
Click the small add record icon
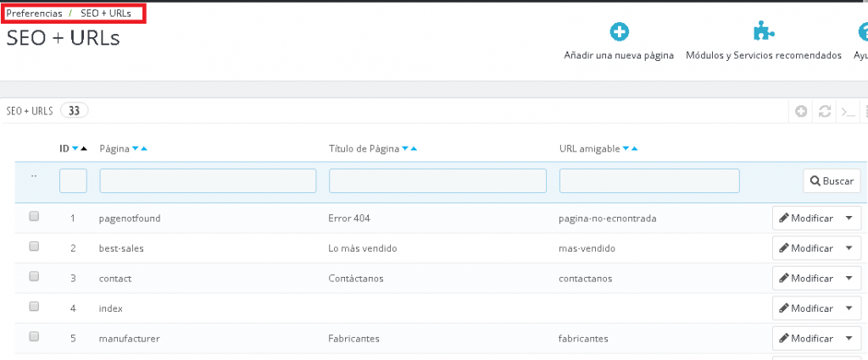[801, 112]
